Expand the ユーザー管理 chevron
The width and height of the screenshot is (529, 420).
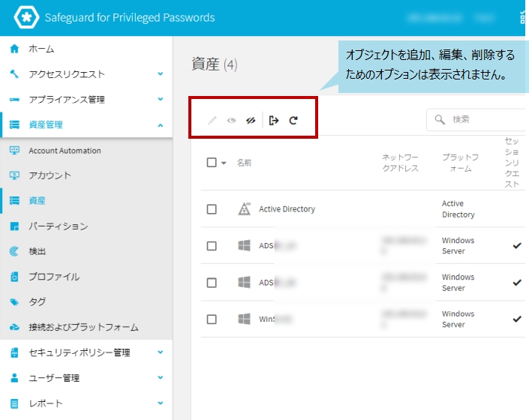point(161,377)
